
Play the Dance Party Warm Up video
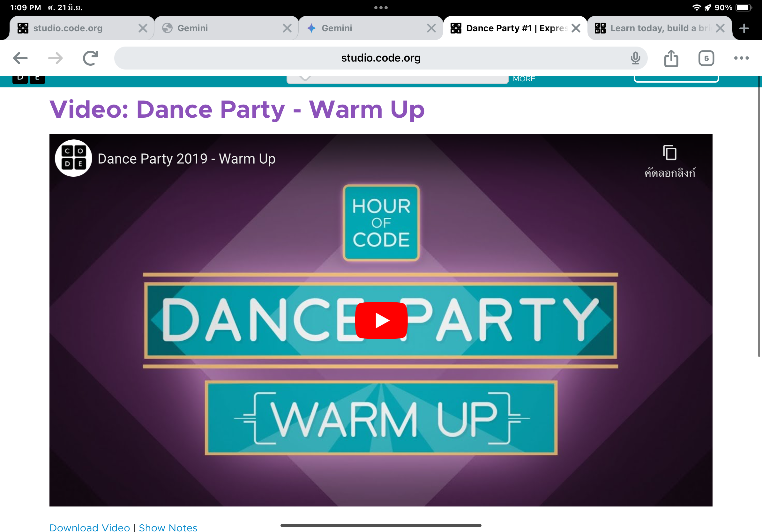(381, 320)
